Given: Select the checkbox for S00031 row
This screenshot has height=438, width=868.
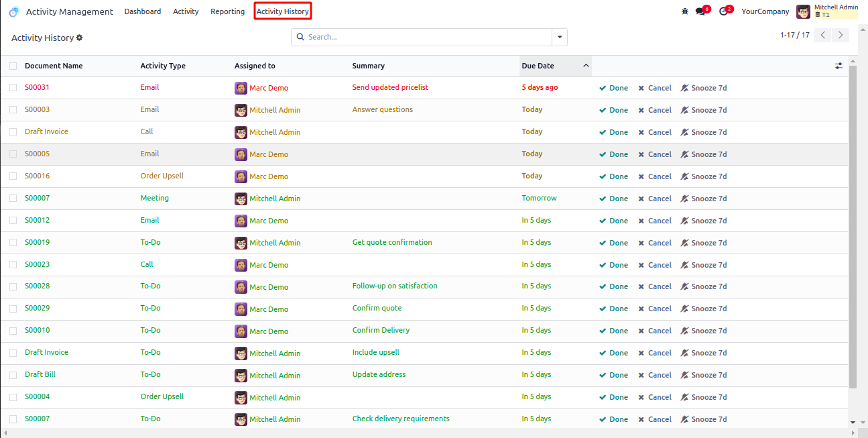Looking at the screenshot, I should coord(13,88).
